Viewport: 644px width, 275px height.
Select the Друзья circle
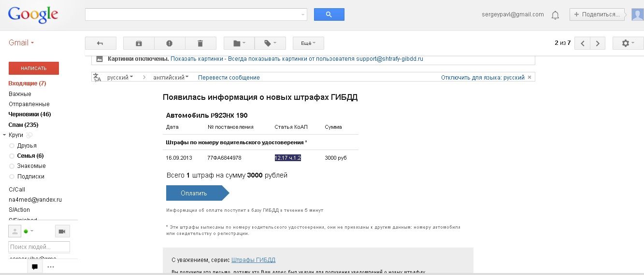(x=27, y=146)
